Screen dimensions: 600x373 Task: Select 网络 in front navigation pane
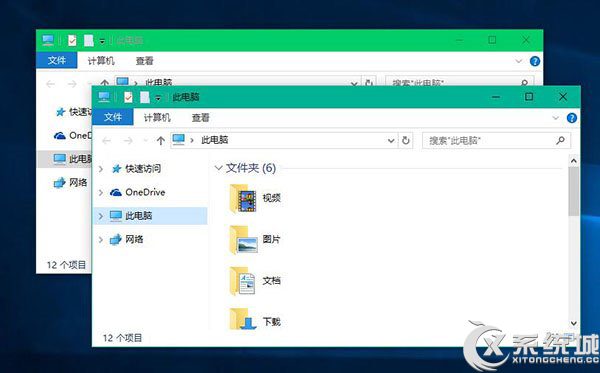click(134, 239)
